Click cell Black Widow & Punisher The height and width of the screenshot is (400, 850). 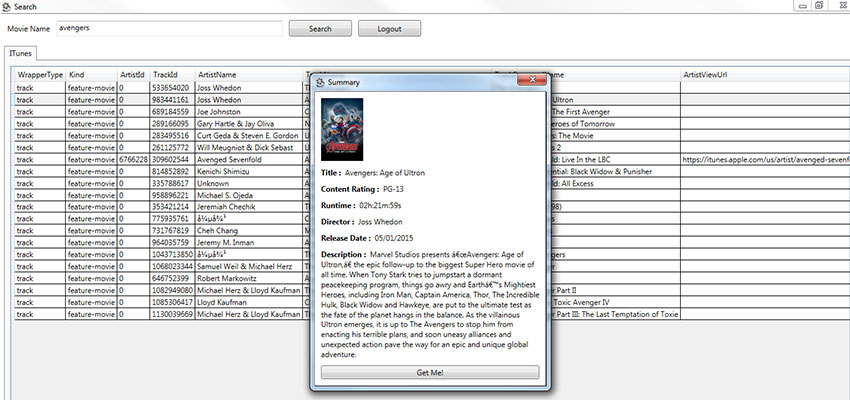615,171
